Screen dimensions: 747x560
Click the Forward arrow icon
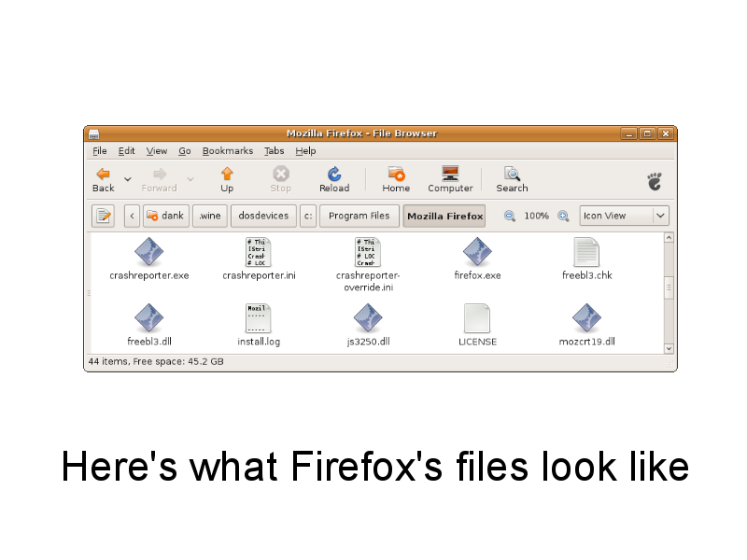point(160,174)
